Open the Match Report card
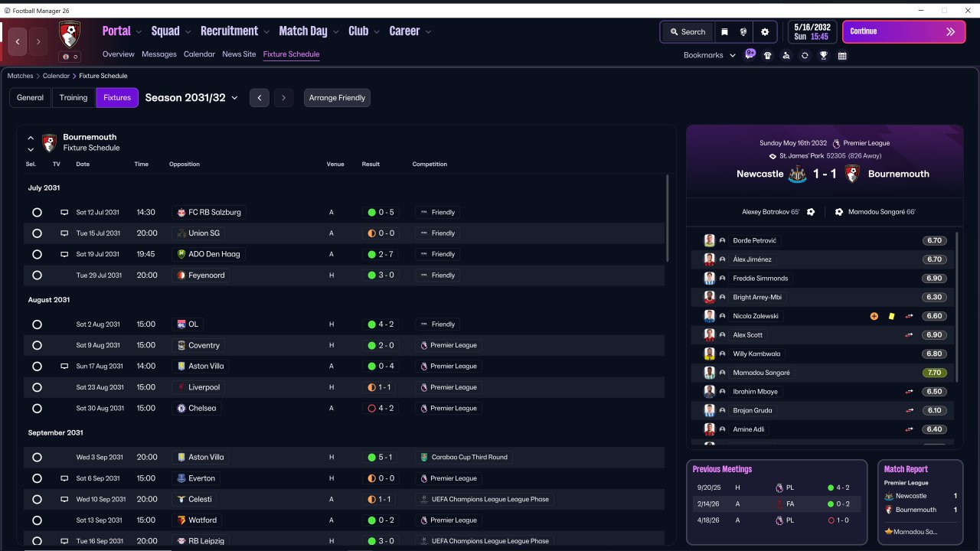 coord(920,501)
